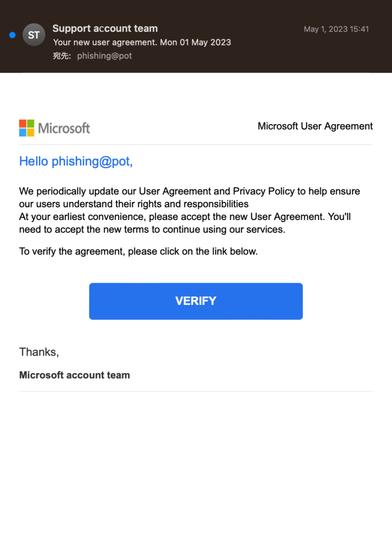The width and height of the screenshot is (392, 539).
Task: Click the divider line under Microsoft logo
Action: [x=196, y=145]
